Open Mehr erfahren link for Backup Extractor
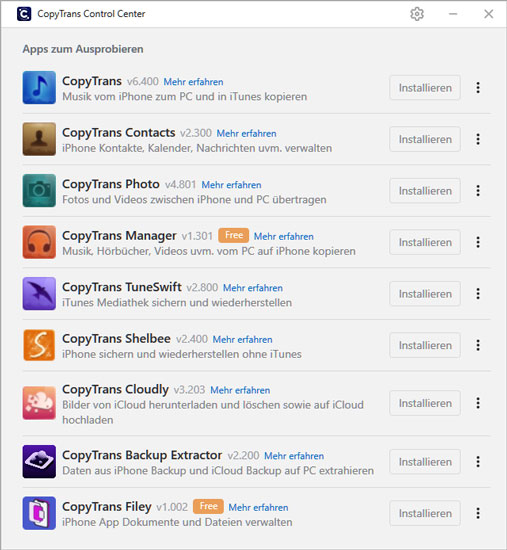The height and width of the screenshot is (550, 507). 294,456
